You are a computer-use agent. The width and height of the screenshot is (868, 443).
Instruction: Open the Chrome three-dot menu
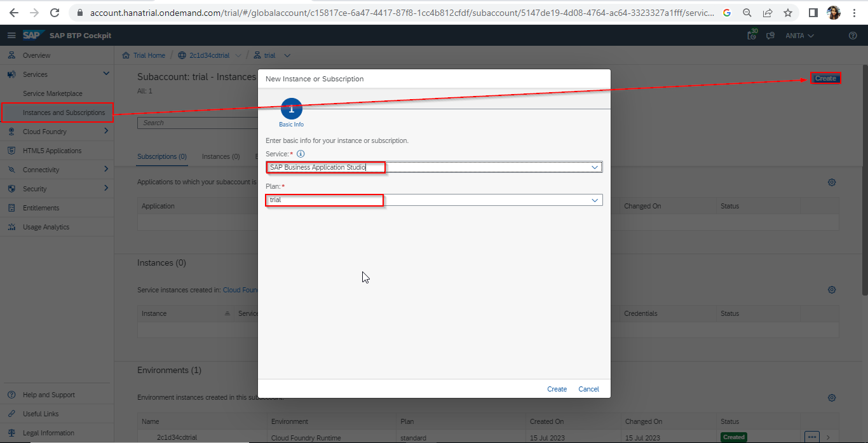(x=854, y=13)
